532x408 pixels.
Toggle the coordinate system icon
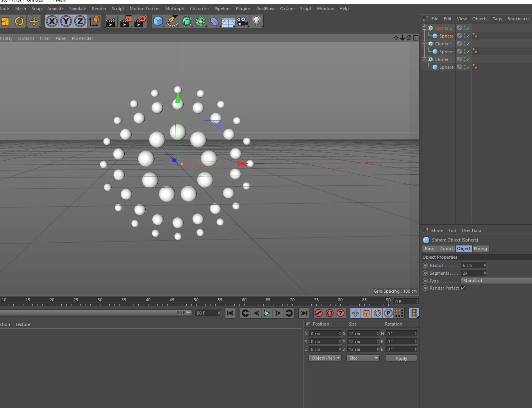pyautogui.click(x=95, y=21)
